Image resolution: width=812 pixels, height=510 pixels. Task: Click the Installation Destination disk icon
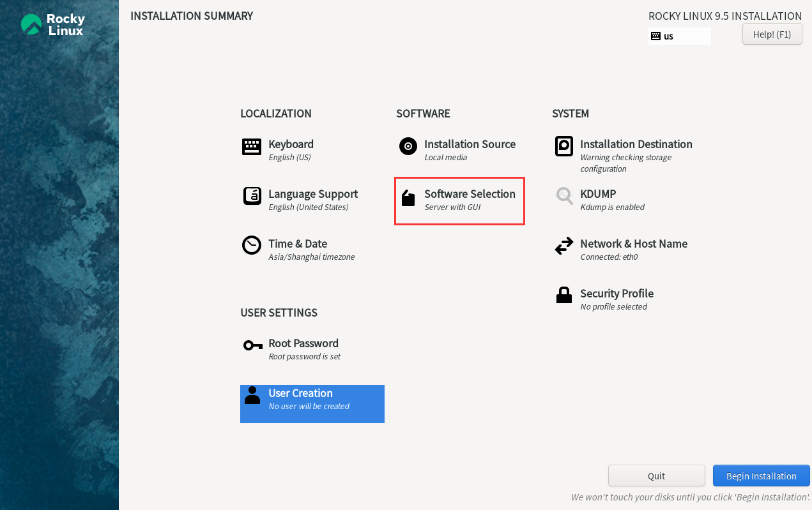564,146
